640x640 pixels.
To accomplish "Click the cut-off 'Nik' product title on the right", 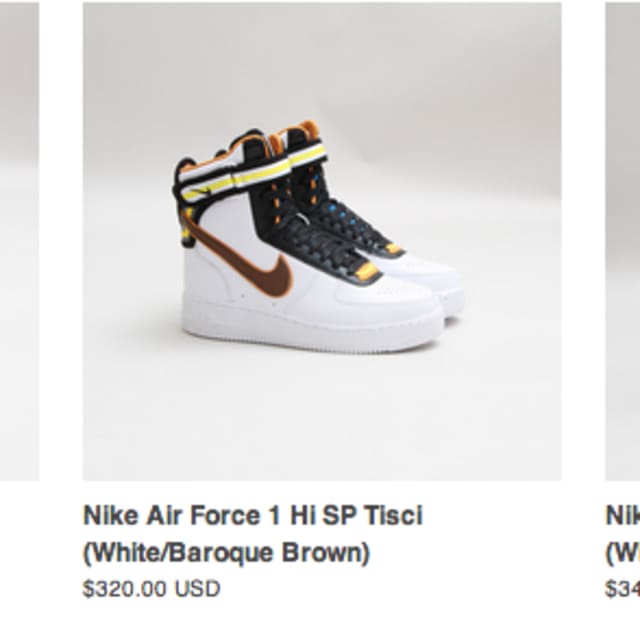I will click(x=622, y=516).
